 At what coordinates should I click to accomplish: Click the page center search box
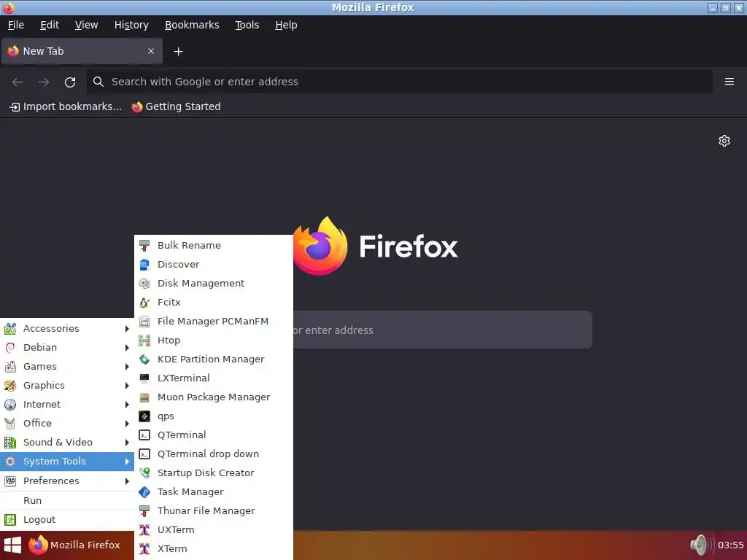tap(442, 330)
